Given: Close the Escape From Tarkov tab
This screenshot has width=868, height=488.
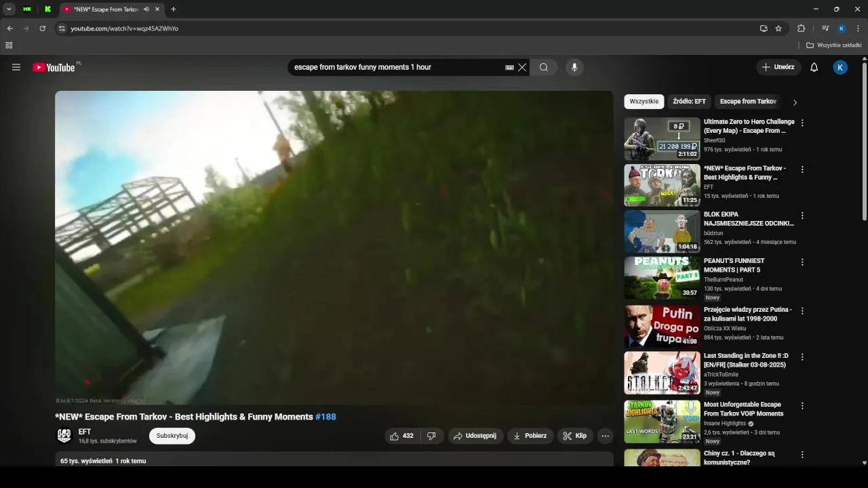Looking at the screenshot, I should 158,9.
